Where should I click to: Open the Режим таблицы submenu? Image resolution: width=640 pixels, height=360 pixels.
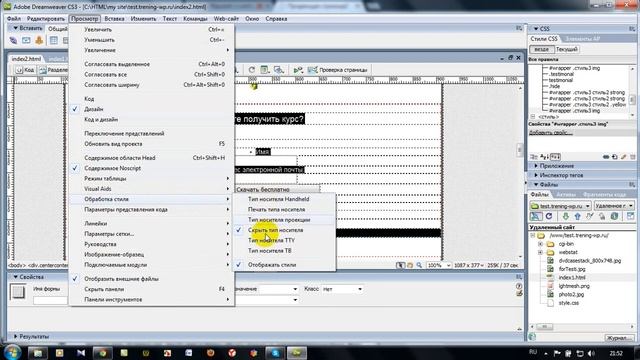[x=152, y=178]
